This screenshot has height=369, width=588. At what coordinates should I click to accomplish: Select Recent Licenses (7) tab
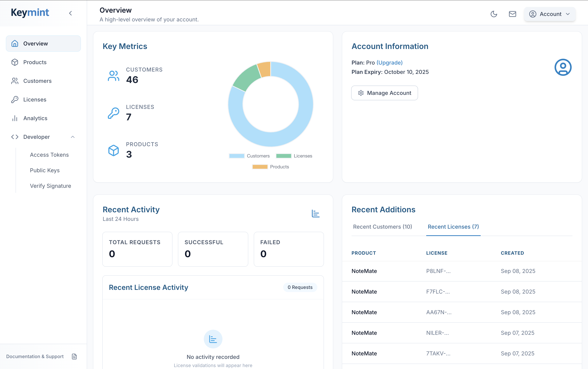(x=453, y=227)
